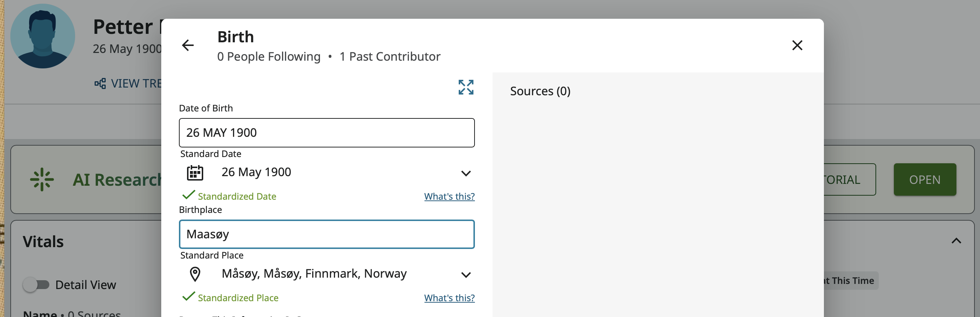980x317 pixels.
Task: Click the expand fullscreen arrows icon
Action: tap(466, 88)
